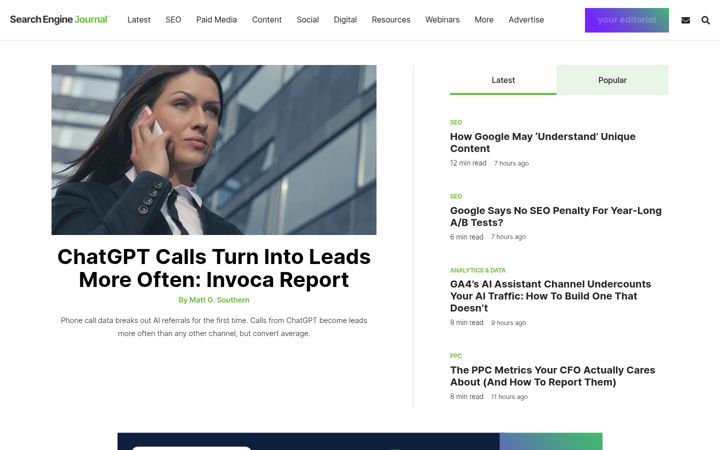
Task: Open the newsletter envelope icon
Action: click(686, 20)
